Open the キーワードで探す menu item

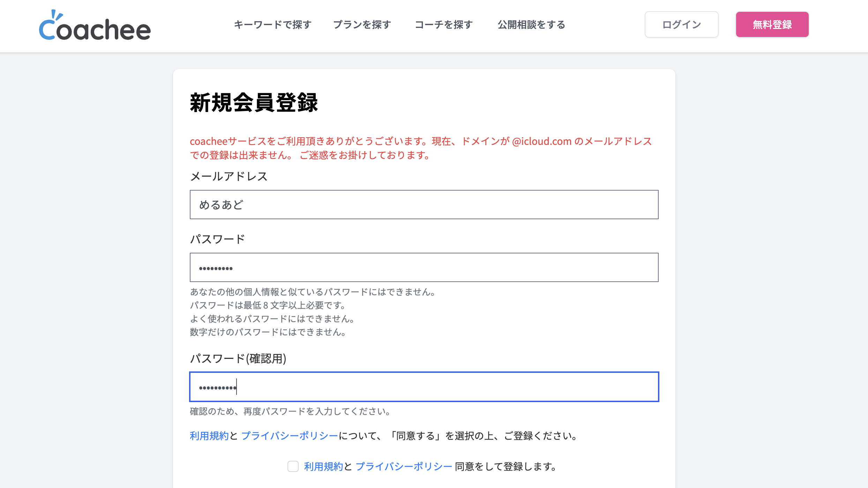pyautogui.click(x=272, y=25)
